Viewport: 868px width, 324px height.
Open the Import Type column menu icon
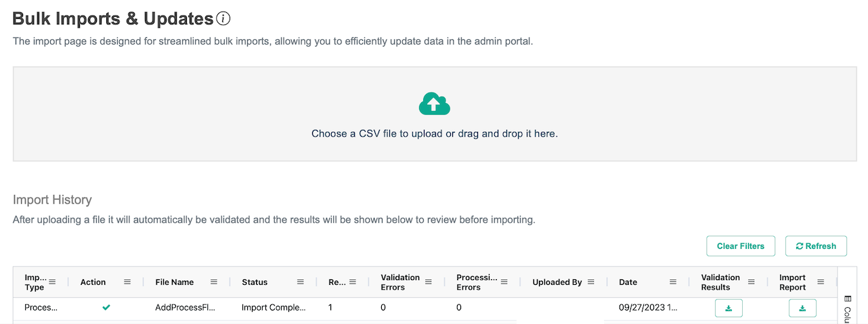coord(53,282)
